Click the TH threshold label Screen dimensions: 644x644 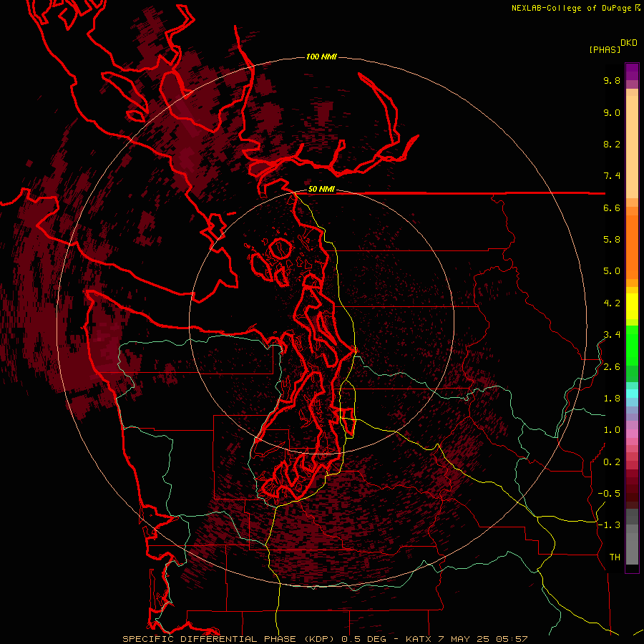(x=615, y=557)
